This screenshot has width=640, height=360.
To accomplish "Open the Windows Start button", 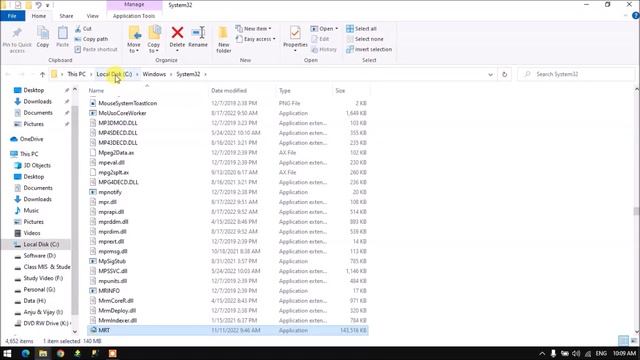I will [7, 353].
